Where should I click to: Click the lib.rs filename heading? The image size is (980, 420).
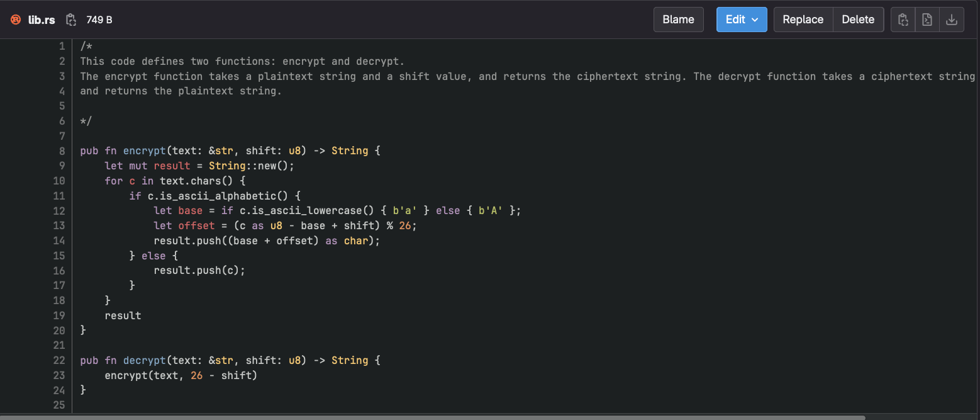[40, 20]
